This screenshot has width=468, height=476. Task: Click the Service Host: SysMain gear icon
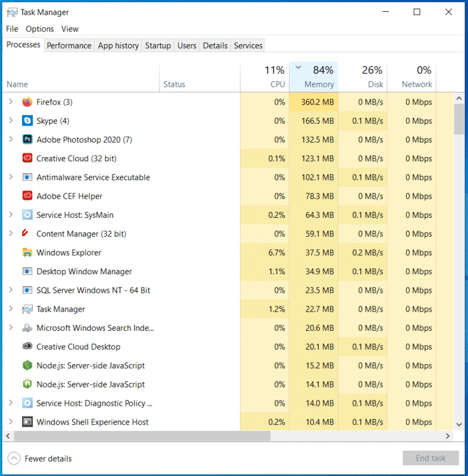tap(27, 215)
